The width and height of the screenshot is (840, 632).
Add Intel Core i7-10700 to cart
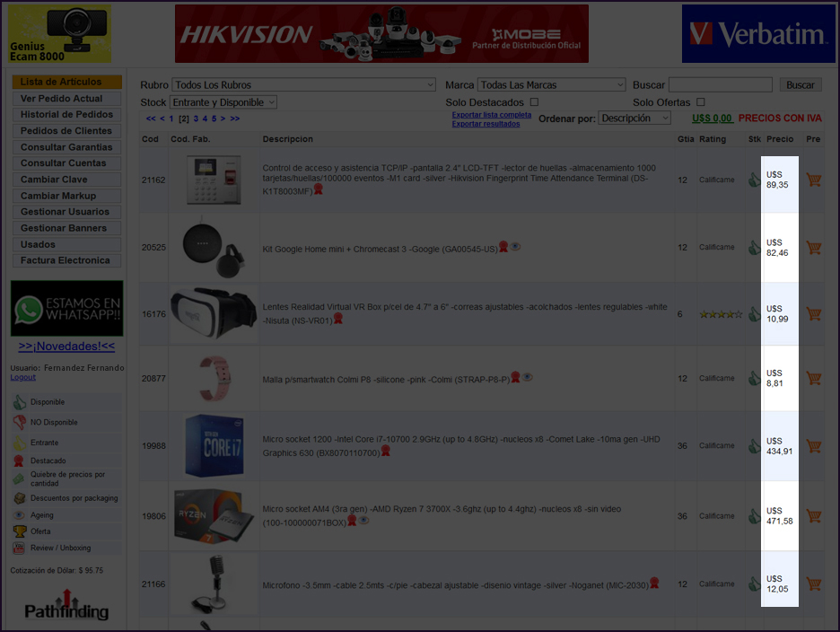click(814, 446)
